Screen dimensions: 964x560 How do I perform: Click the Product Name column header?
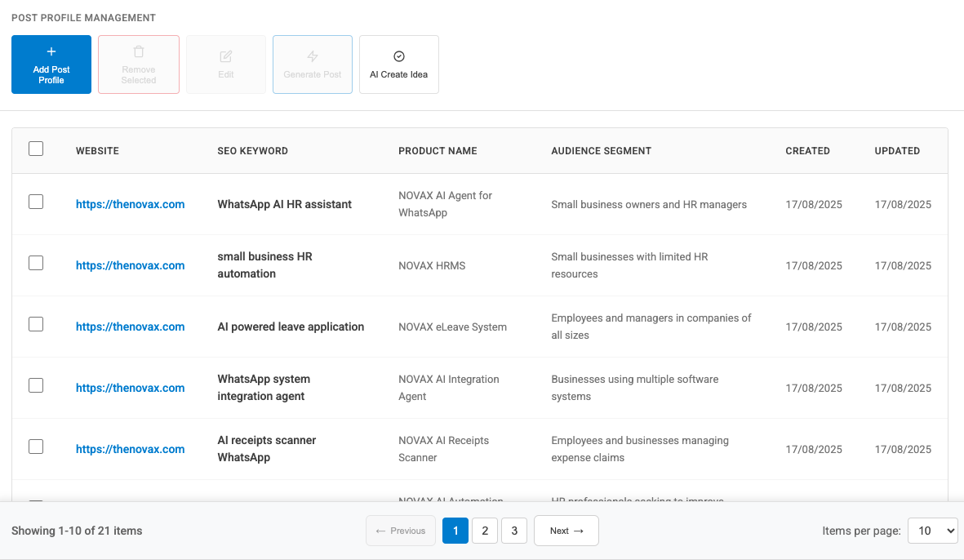click(438, 150)
